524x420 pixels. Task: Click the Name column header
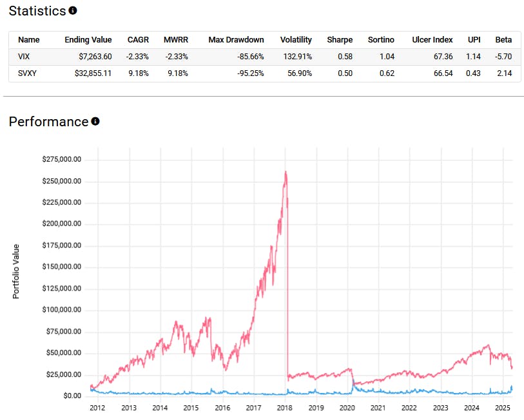coord(28,39)
